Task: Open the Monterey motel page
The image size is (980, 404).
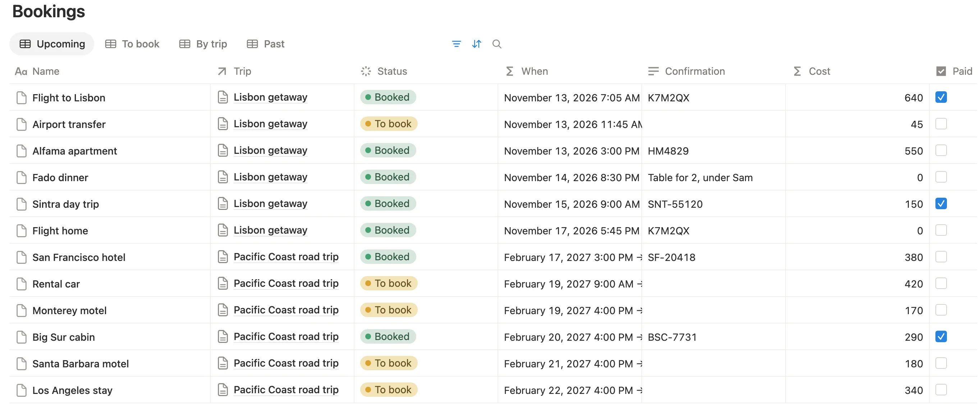Action: pyautogui.click(x=69, y=311)
